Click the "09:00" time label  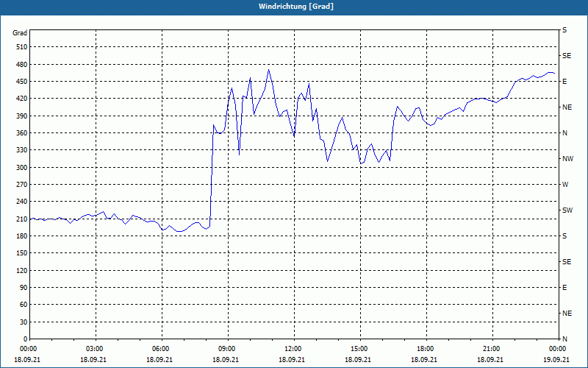[x=228, y=349]
